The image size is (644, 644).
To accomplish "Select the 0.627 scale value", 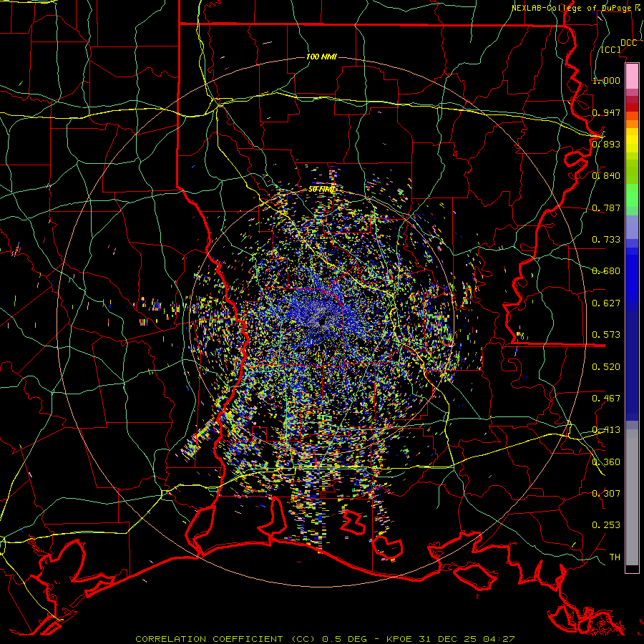I will [606, 303].
